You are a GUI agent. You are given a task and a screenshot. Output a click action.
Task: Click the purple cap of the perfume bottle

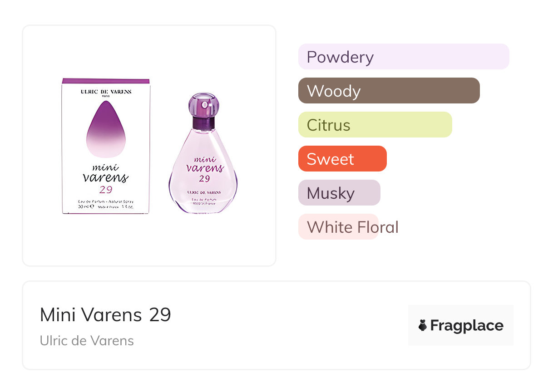tap(203, 104)
